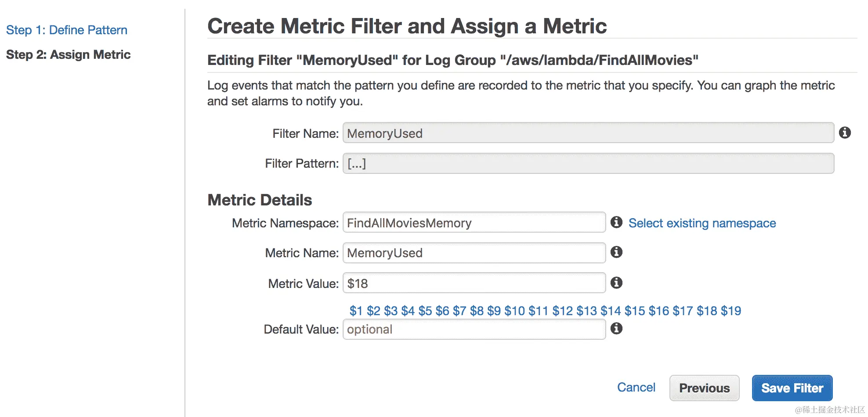Click into the Metric Name field
This screenshot has width=868, height=417.
coord(474,253)
